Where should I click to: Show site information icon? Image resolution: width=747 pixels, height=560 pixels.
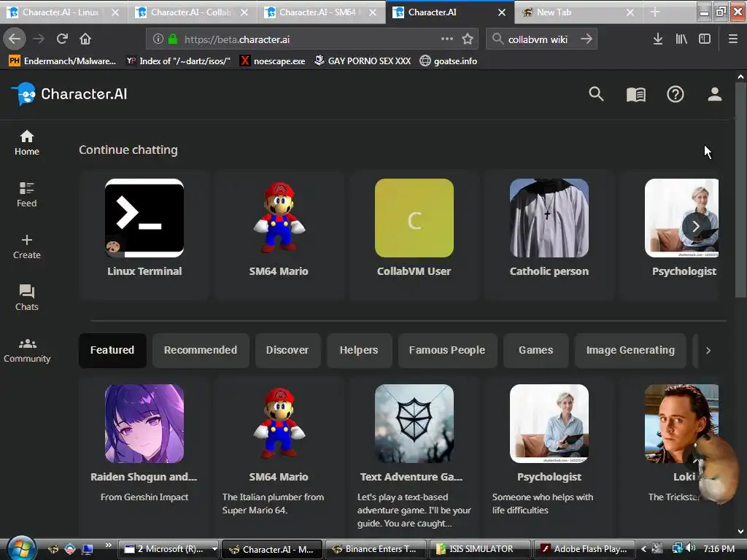(158, 39)
